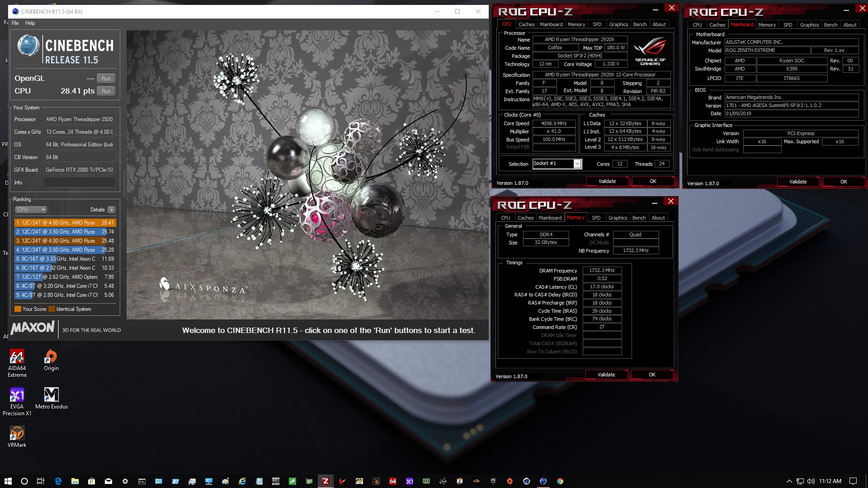868x488 pixels.
Task: Click Validate in CPU-Z CPU window
Action: pos(607,181)
